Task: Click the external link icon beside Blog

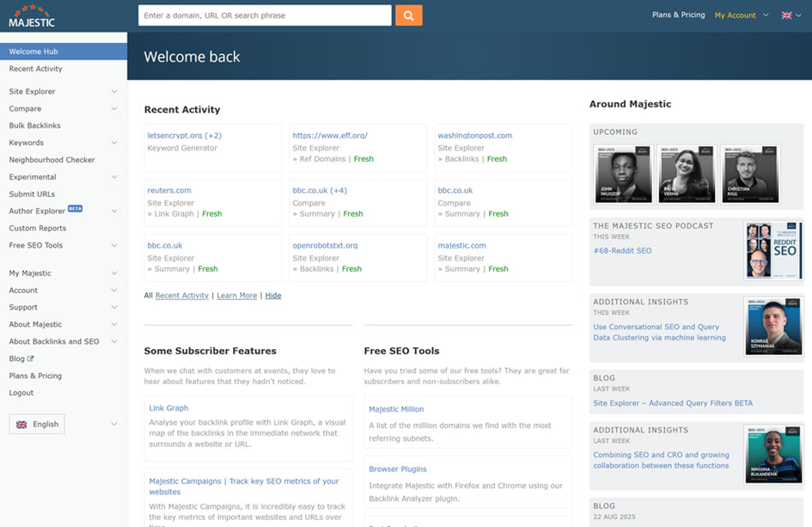Action: tap(31, 358)
